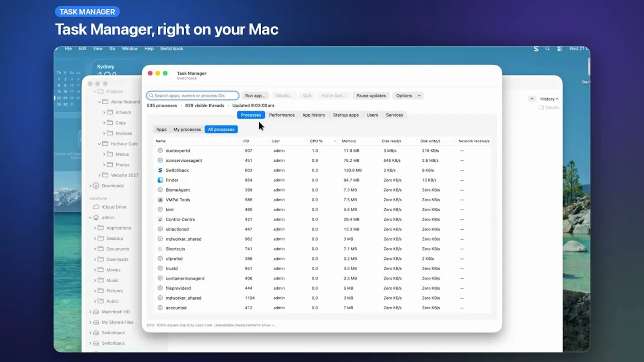The height and width of the screenshot is (362, 644).
Task: Select the mdworker_shared row with PID 1194
Action: [322, 298]
